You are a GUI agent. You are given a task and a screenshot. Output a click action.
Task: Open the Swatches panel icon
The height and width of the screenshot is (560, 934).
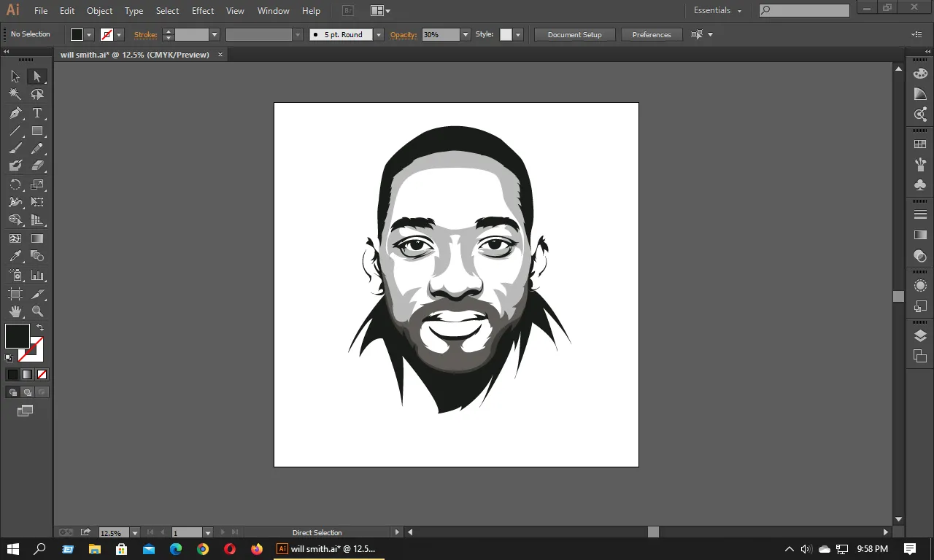click(x=920, y=144)
